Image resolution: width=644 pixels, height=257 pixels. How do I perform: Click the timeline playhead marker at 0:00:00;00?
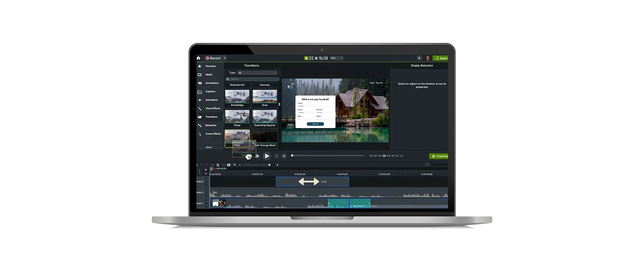point(212,169)
